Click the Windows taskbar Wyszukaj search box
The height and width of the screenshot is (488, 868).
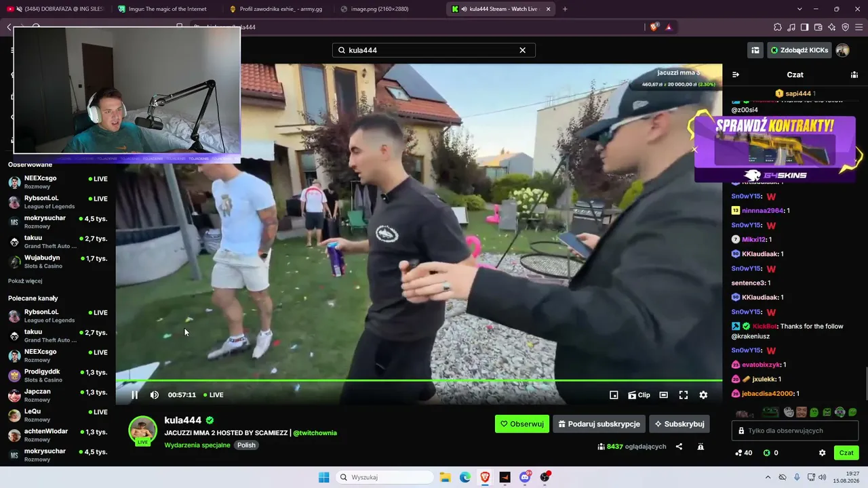pyautogui.click(x=384, y=477)
